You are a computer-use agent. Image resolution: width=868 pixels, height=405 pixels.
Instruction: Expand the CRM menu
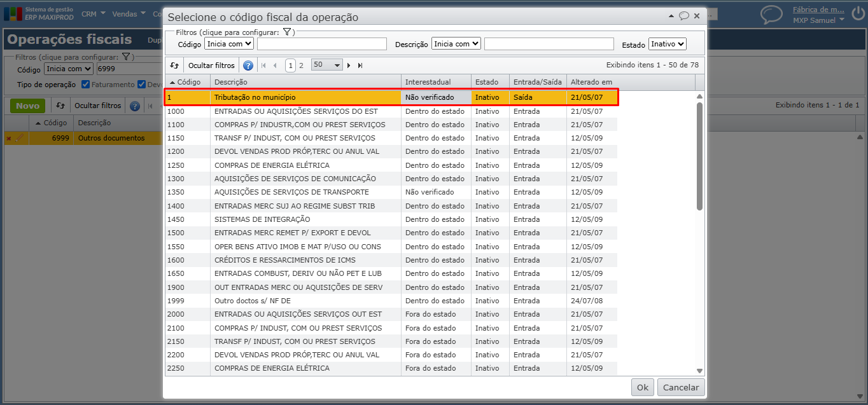(x=92, y=13)
